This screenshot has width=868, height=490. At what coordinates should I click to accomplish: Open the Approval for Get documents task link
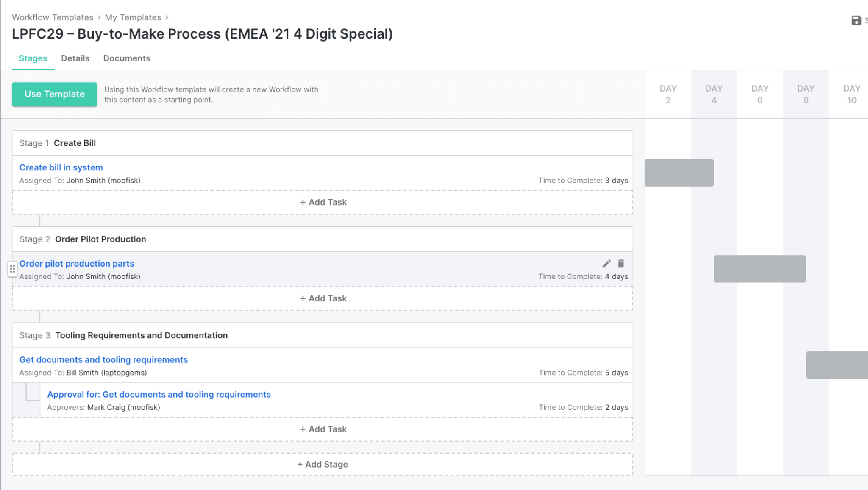[x=159, y=394]
